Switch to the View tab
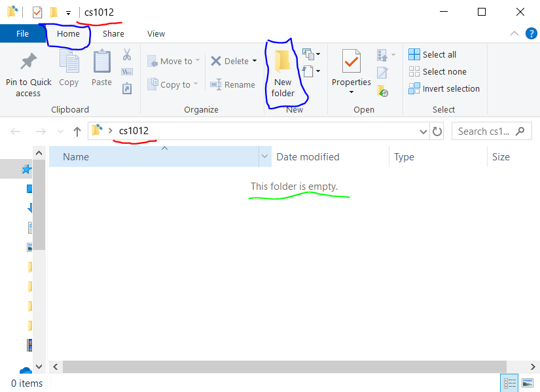The width and height of the screenshot is (540, 392). [156, 33]
